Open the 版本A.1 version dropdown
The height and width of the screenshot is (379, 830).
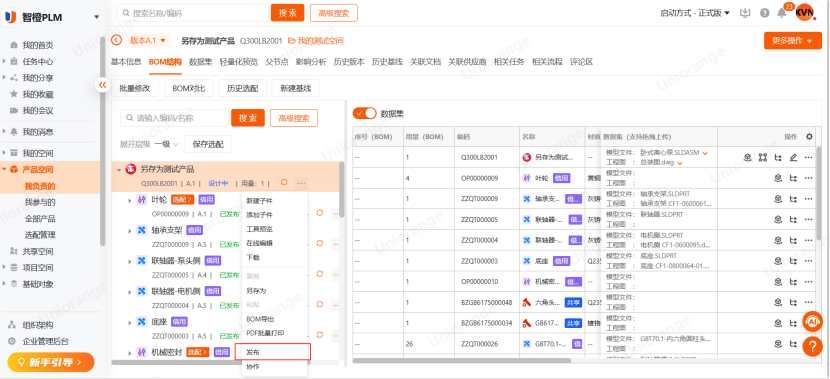tap(149, 40)
